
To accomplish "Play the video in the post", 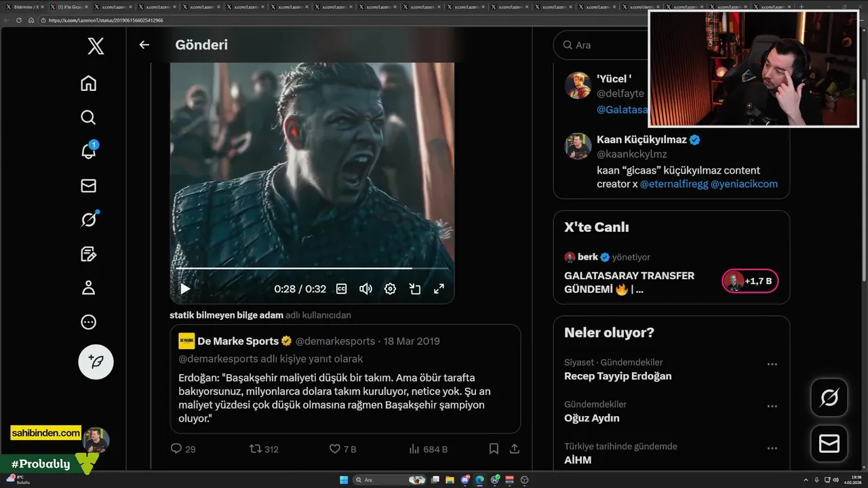I will [x=185, y=289].
